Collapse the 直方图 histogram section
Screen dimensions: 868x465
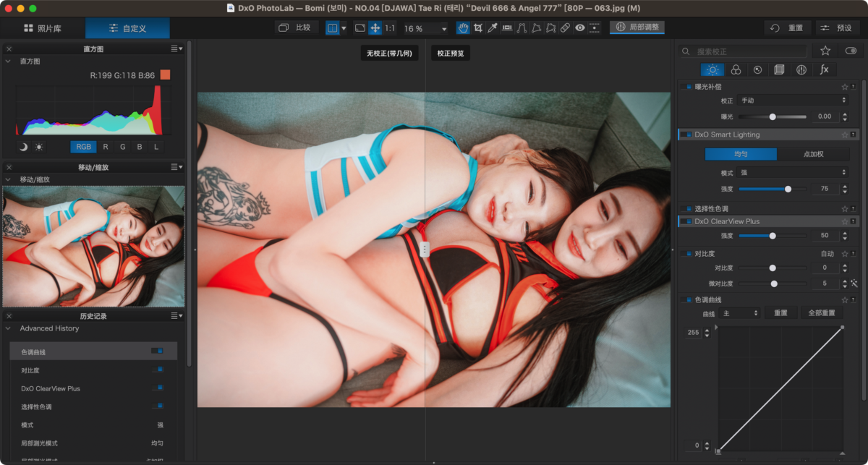pyautogui.click(x=8, y=61)
